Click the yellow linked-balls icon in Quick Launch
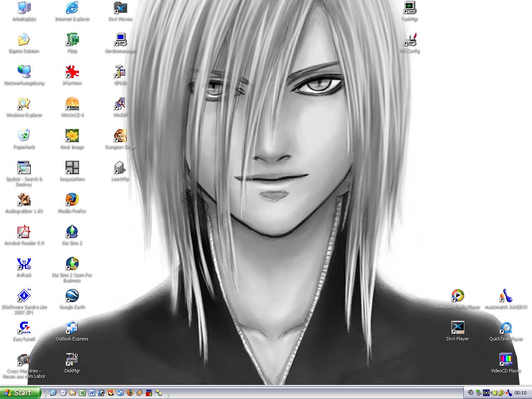532x399 pixels. coord(158,392)
